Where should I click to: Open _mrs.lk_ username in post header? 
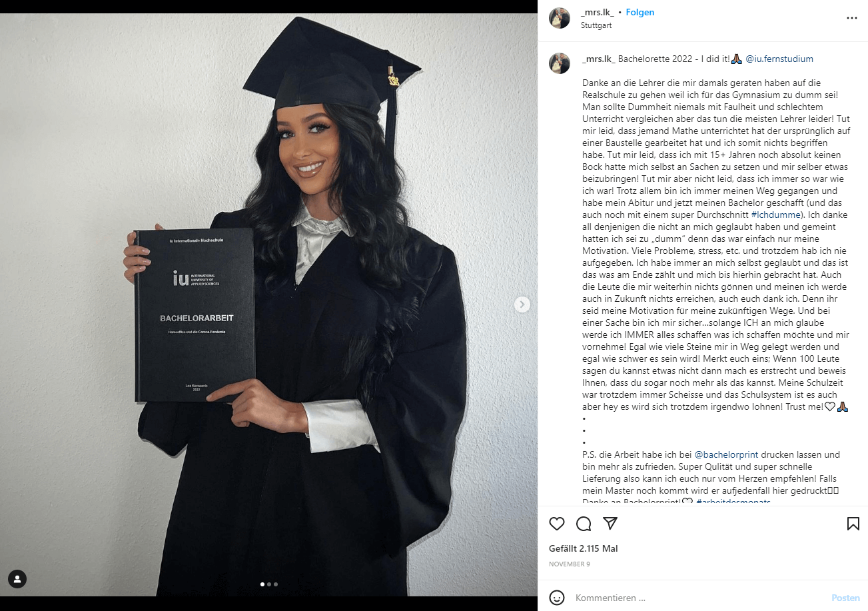point(598,13)
